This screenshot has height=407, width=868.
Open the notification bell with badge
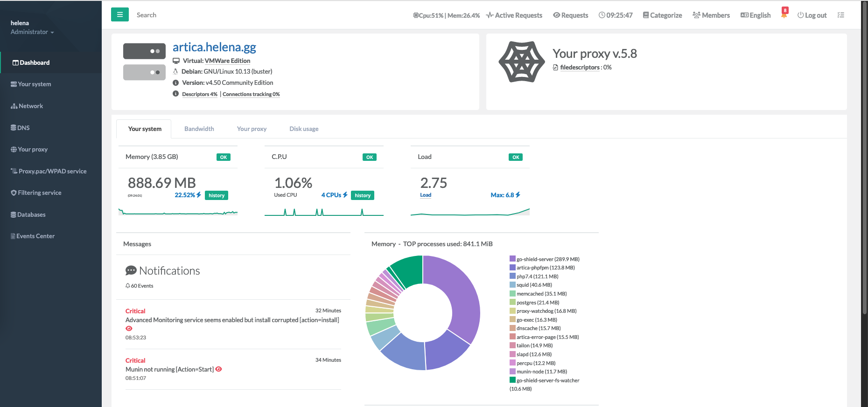pos(784,14)
